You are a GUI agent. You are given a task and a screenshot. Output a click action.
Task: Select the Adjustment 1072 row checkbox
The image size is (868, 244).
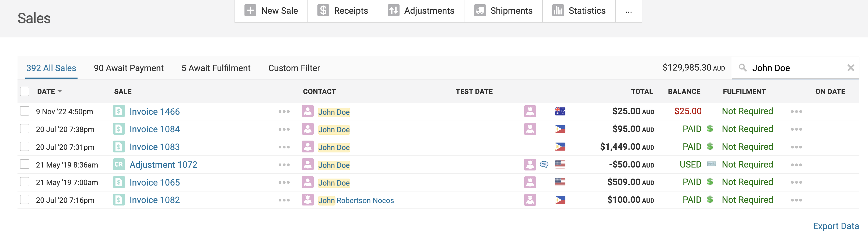24,165
